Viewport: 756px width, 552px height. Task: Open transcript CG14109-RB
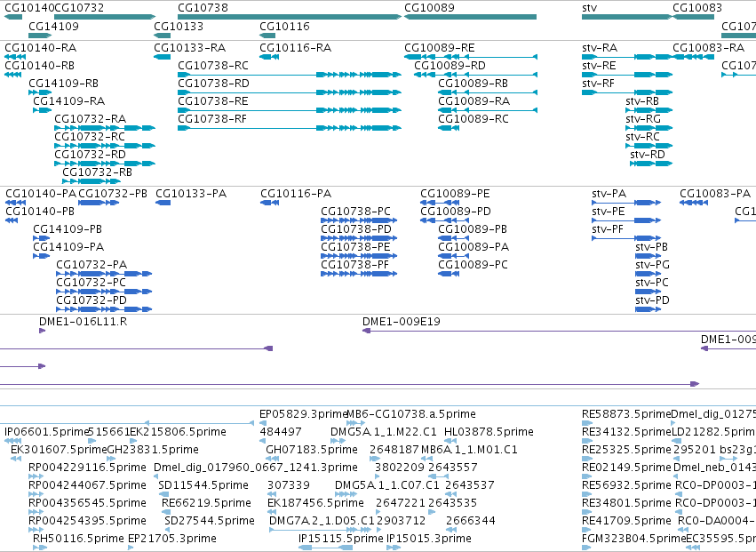point(63,84)
